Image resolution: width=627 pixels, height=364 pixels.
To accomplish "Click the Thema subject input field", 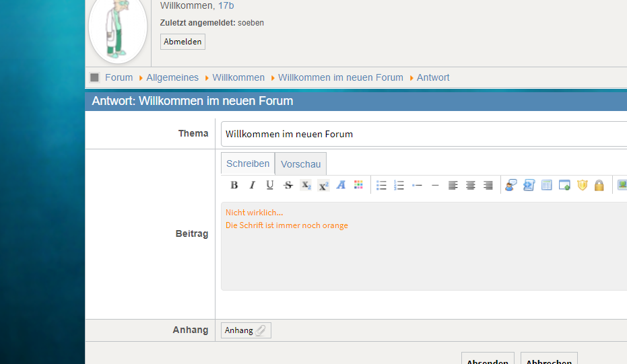I will (x=424, y=134).
